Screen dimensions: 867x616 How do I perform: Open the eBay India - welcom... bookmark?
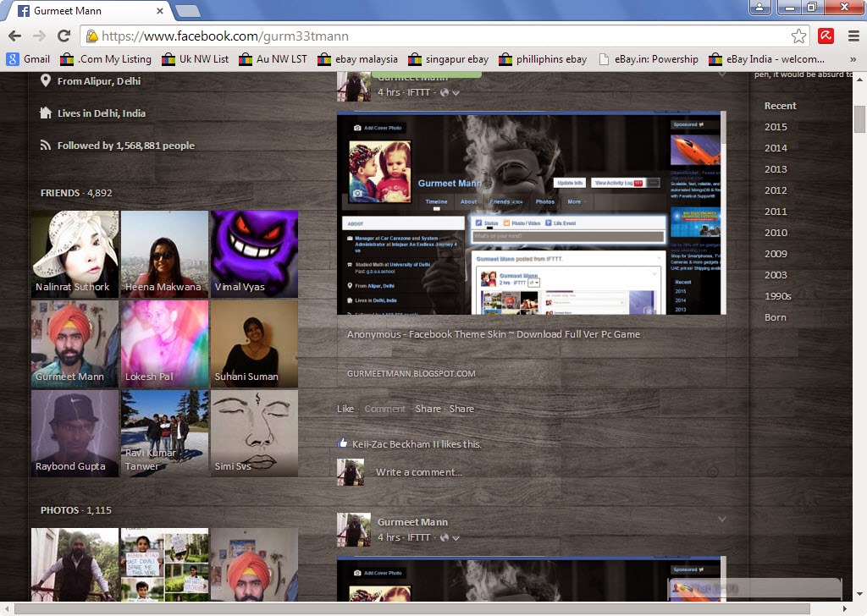pyautogui.click(x=766, y=59)
